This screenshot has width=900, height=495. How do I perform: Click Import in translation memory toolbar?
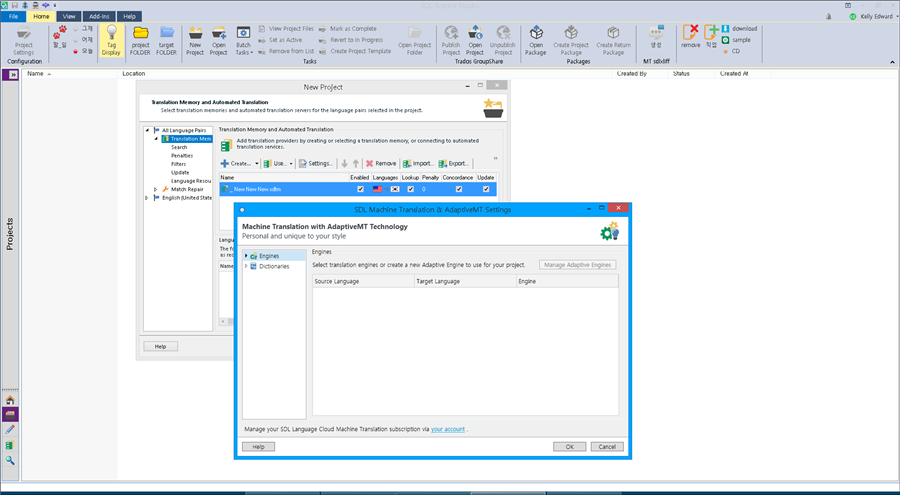pos(418,164)
